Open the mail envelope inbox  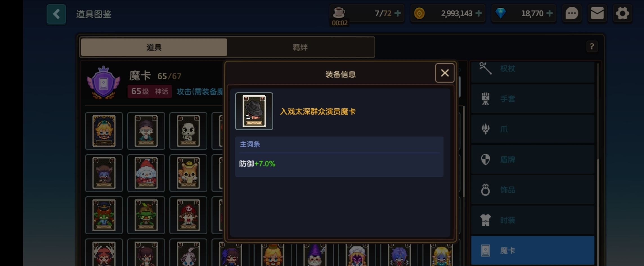point(597,13)
